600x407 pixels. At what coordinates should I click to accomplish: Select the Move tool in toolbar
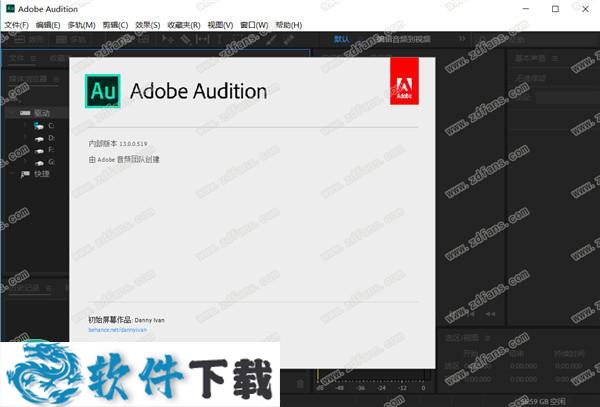point(167,39)
